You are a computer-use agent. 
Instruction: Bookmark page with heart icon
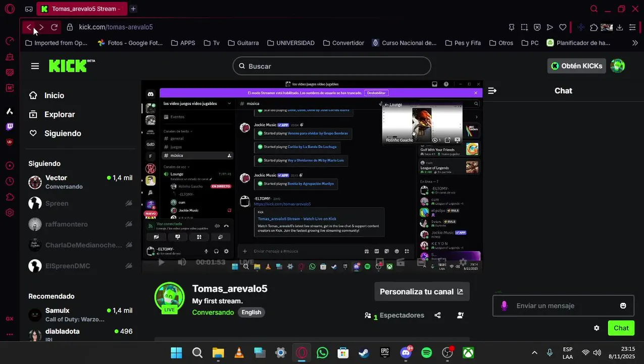(562, 27)
